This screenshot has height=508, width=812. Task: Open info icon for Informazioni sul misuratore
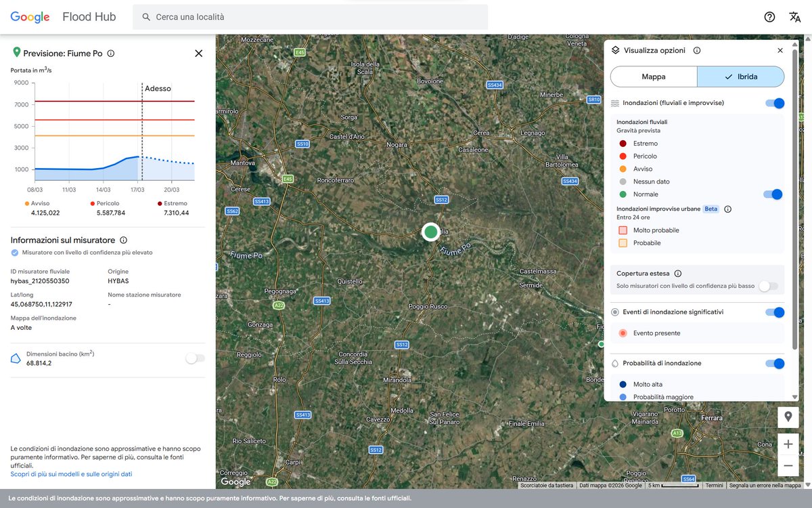tap(123, 240)
